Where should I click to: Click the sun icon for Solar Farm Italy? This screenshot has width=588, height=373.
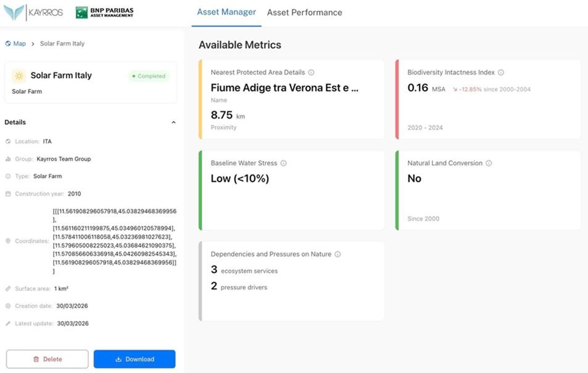coord(19,76)
